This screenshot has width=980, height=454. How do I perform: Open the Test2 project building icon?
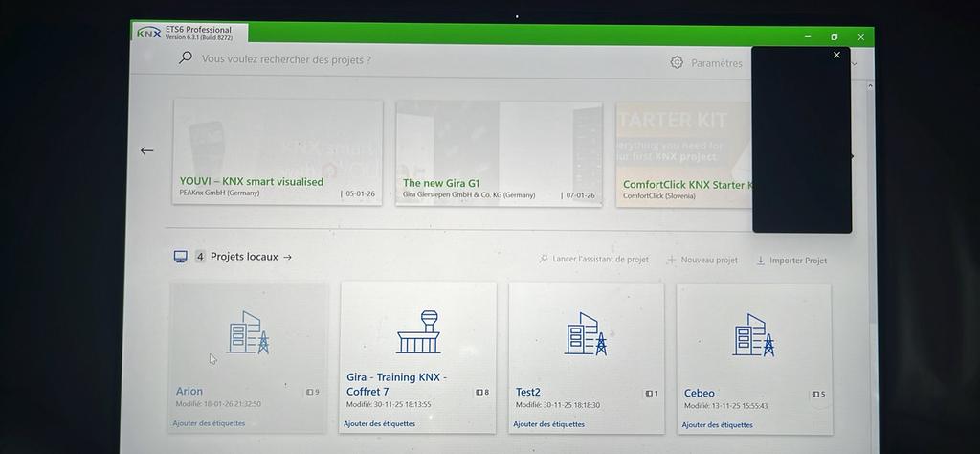[587, 333]
